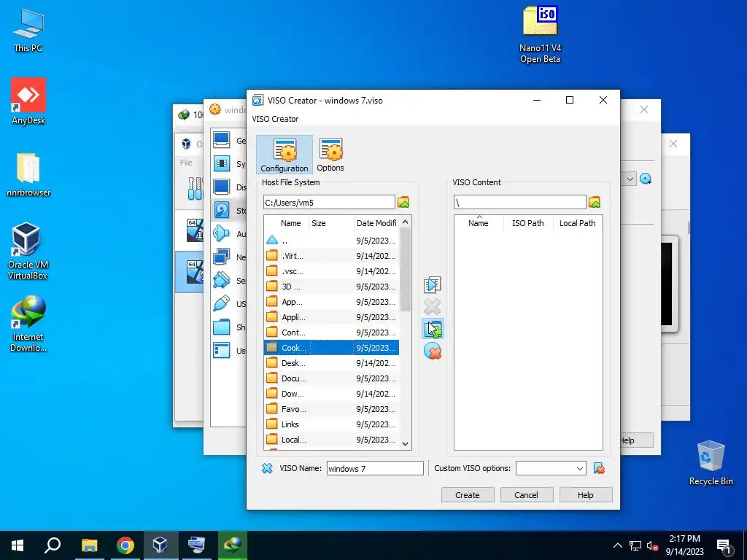Click the host file list scroll up arrow
Image resolution: width=747 pixels, height=560 pixels.
coord(406,222)
